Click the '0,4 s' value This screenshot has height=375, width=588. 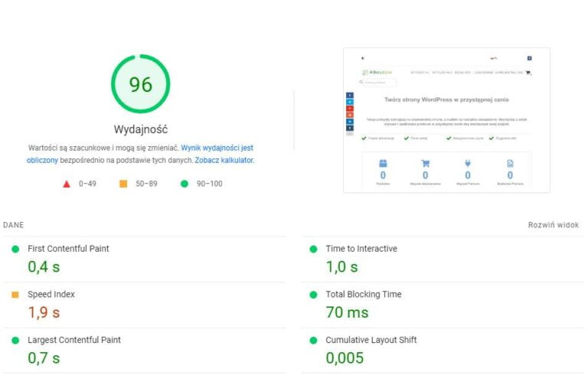[44, 267]
